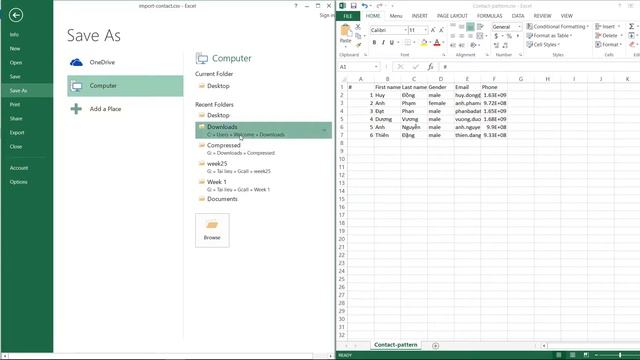Switch to the FORMULAS ribbon tab
The height and width of the screenshot is (360, 640).
coord(489,16)
